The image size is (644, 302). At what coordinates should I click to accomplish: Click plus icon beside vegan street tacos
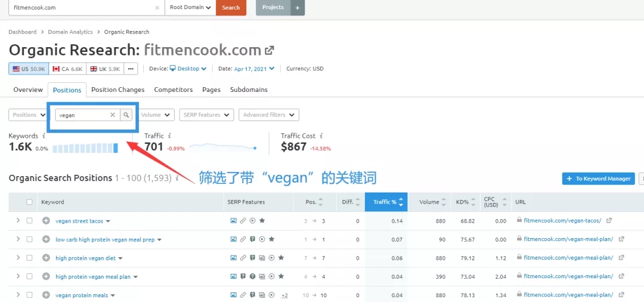(46, 221)
